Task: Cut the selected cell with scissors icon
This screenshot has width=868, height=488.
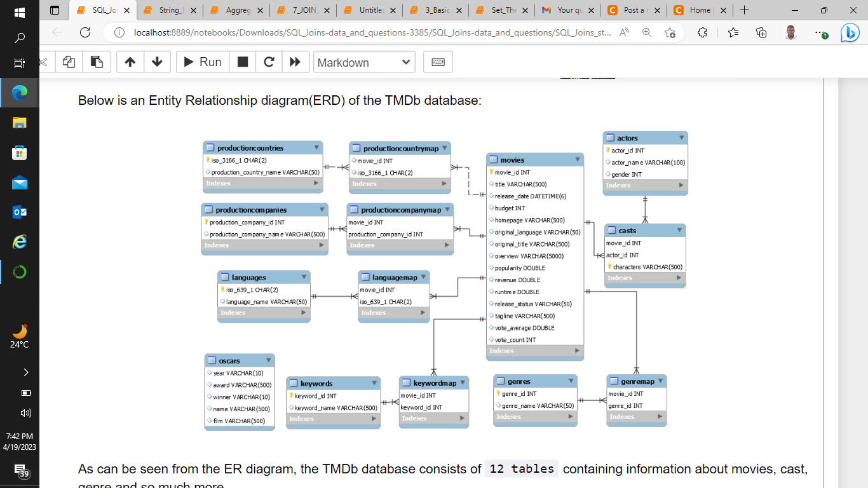Action: [x=43, y=62]
